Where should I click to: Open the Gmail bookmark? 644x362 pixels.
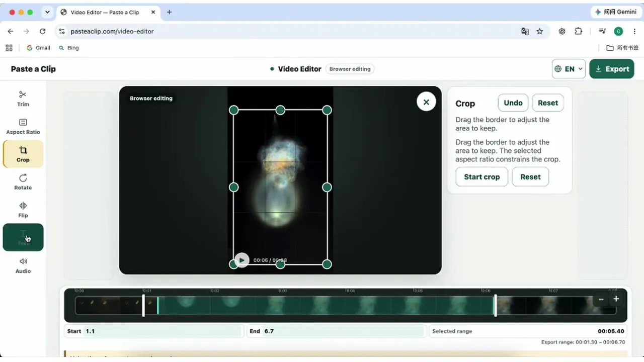point(38,48)
